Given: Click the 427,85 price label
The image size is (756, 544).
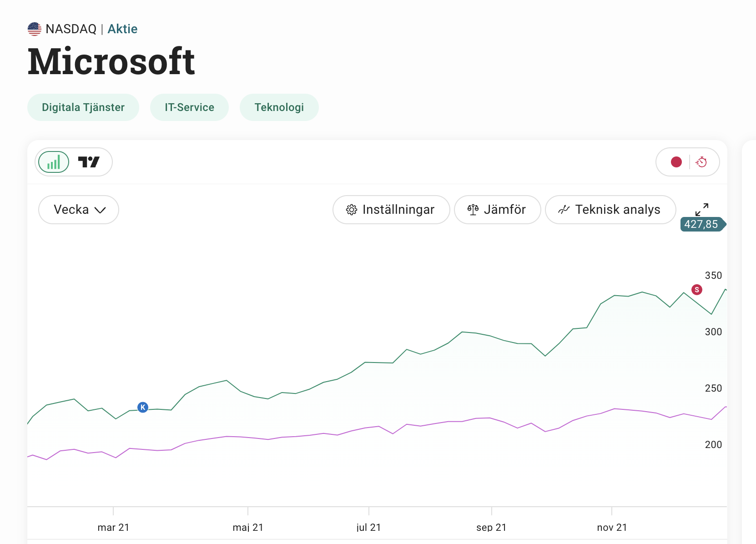Looking at the screenshot, I should tap(701, 224).
